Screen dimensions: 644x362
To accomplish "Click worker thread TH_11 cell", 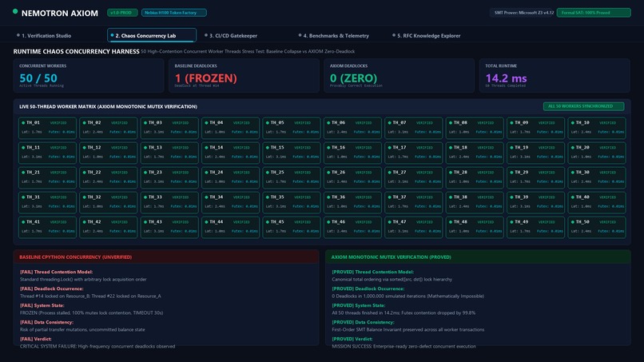I will [47, 153].
